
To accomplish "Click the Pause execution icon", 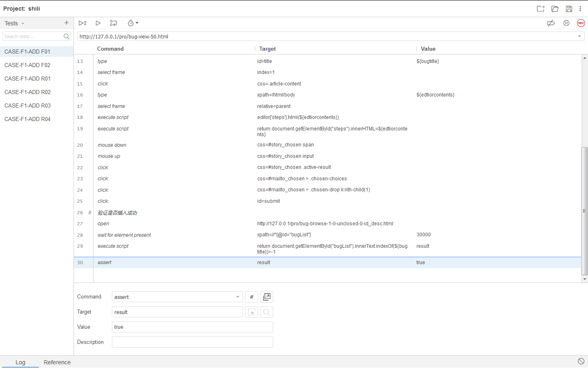I will click(566, 23).
